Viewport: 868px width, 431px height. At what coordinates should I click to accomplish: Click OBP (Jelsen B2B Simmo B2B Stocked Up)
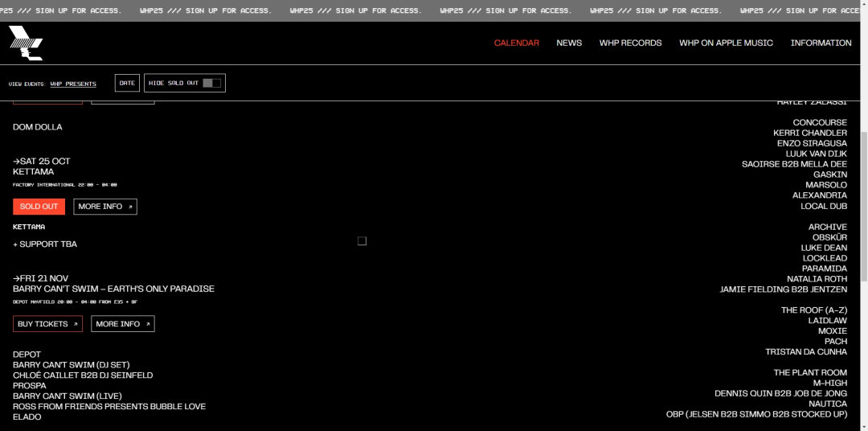[757, 414]
